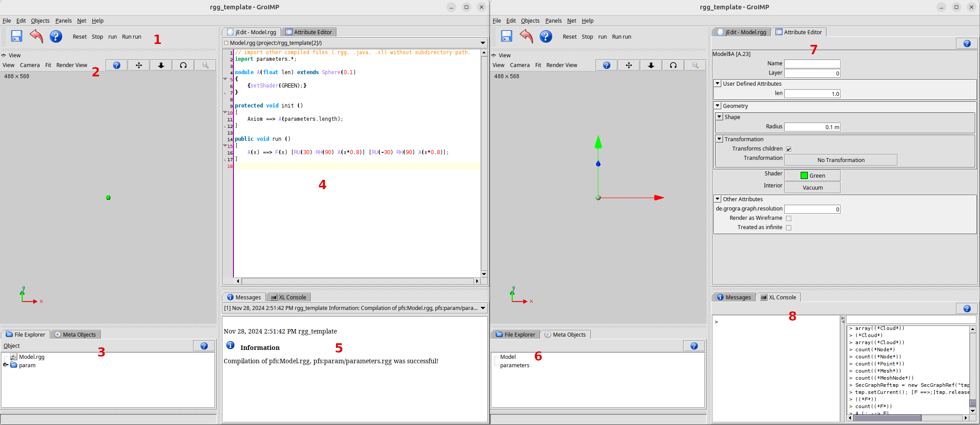This screenshot has height=425, width=980.
Task: Open the Panels menu in left window
Action: coord(63,21)
